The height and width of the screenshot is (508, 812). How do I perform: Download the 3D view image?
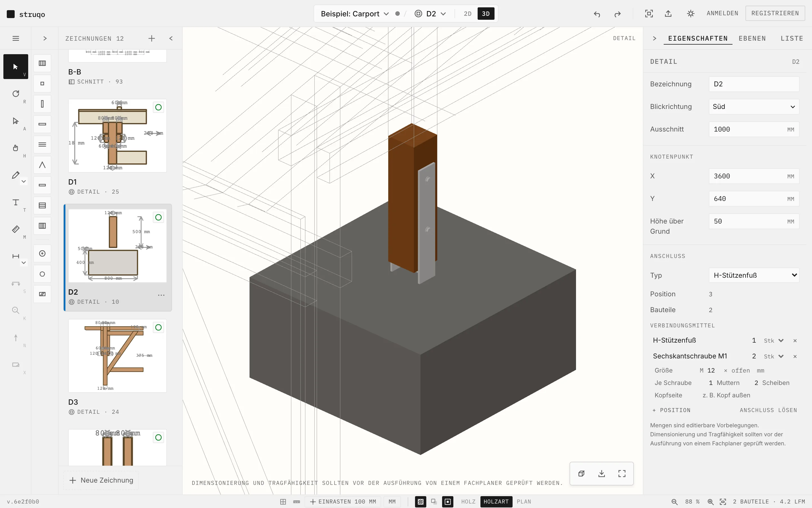[602, 473]
